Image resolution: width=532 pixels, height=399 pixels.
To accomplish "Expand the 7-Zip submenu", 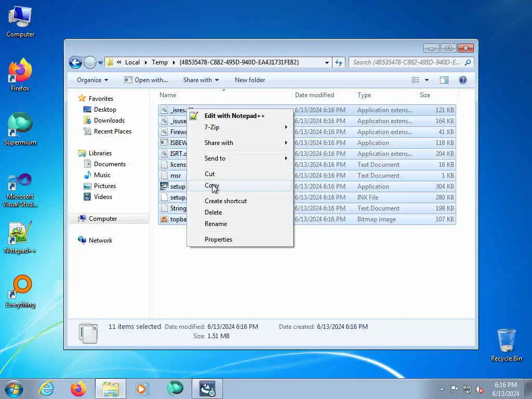I will click(x=240, y=127).
